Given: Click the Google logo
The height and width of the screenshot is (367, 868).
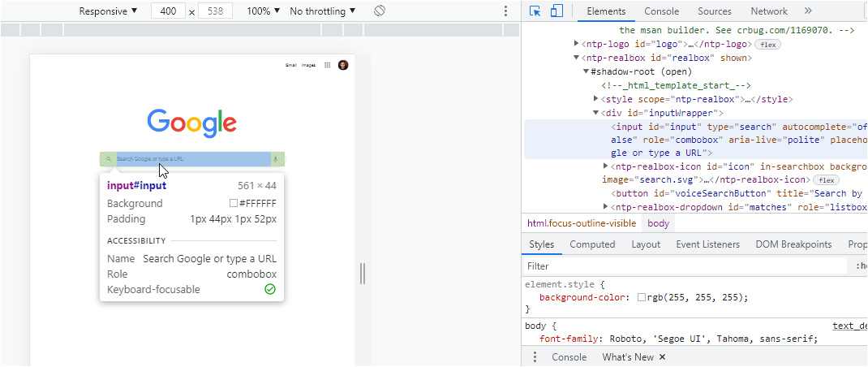Looking at the screenshot, I should click(192, 123).
